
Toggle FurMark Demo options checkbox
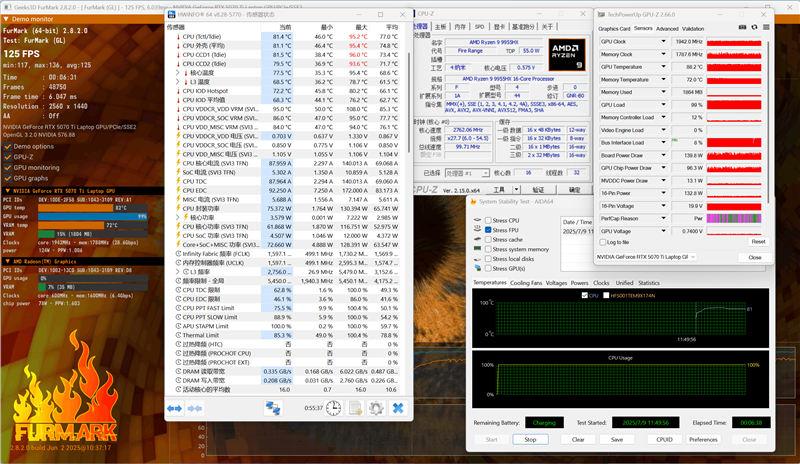tap(8, 146)
